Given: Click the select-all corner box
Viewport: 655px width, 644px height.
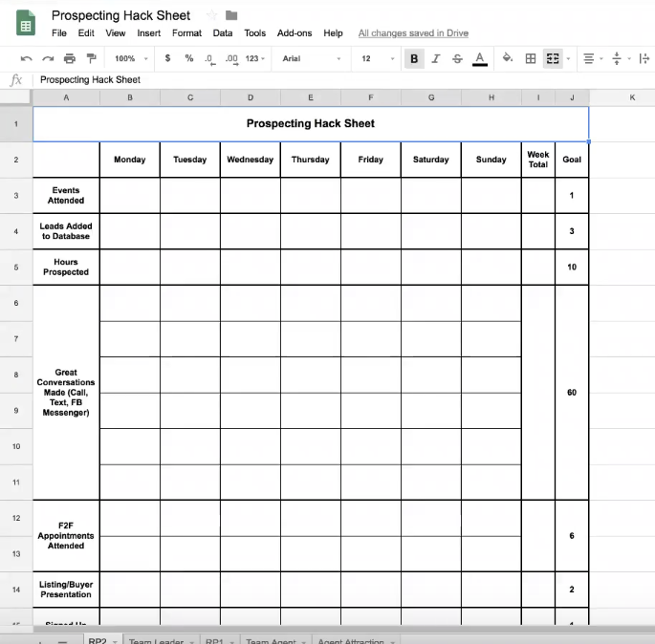Looking at the screenshot, I should point(16,97).
